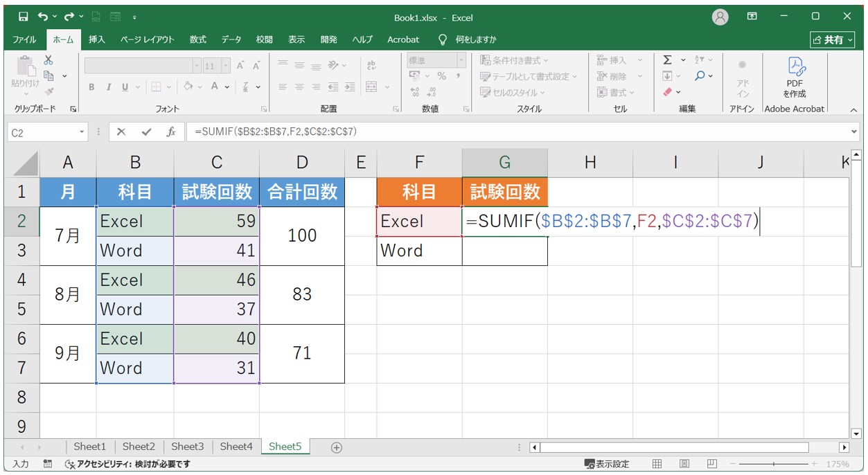Open the Name Box dropdown arrow
The height and width of the screenshot is (475, 868).
82,132
